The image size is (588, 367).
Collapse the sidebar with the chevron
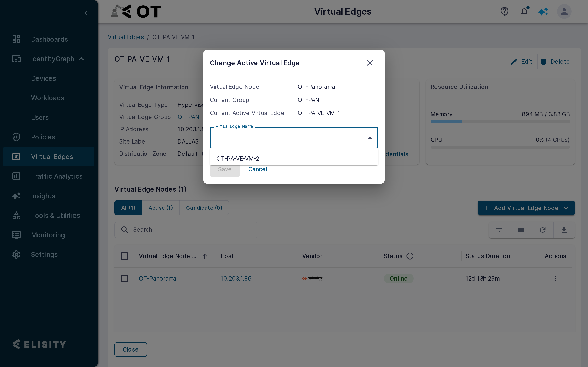click(86, 13)
